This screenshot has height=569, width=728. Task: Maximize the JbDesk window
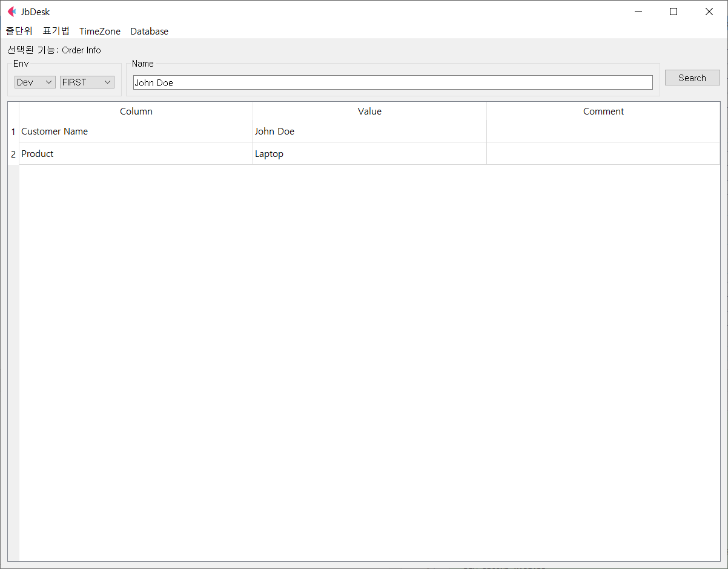pos(673,12)
